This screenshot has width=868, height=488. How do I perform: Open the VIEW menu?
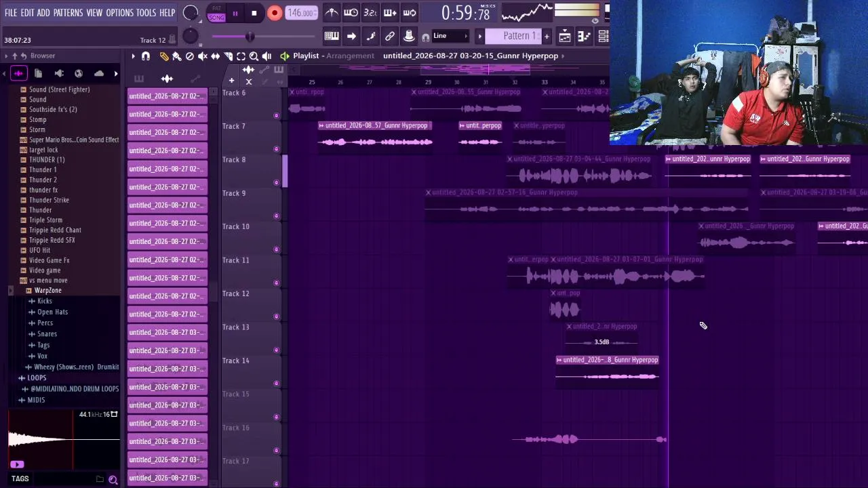94,13
